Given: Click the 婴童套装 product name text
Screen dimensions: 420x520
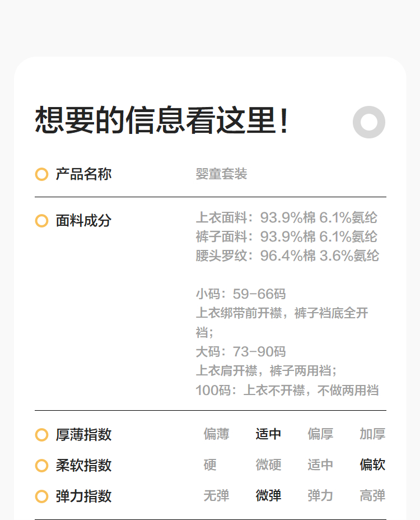Looking at the screenshot, I should click(x=221, y=174).
